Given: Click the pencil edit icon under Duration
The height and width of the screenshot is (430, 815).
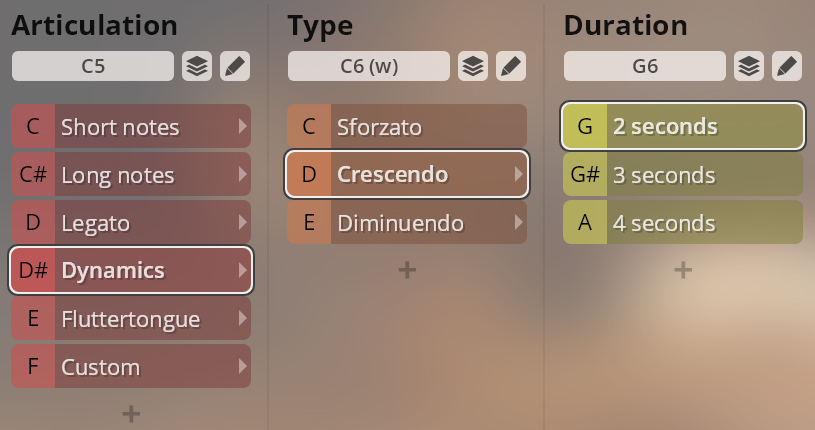Looking at the screenshot, I should pos(787,67).
